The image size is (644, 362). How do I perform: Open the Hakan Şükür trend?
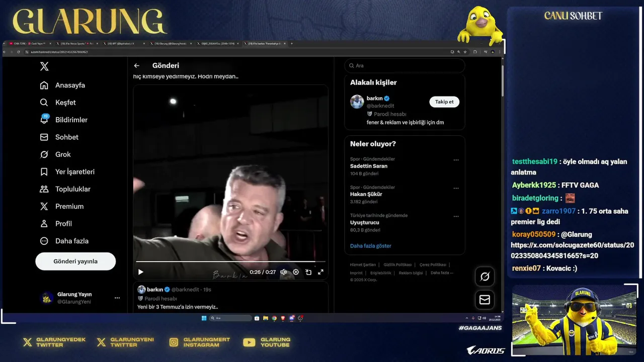click(366, 194)
